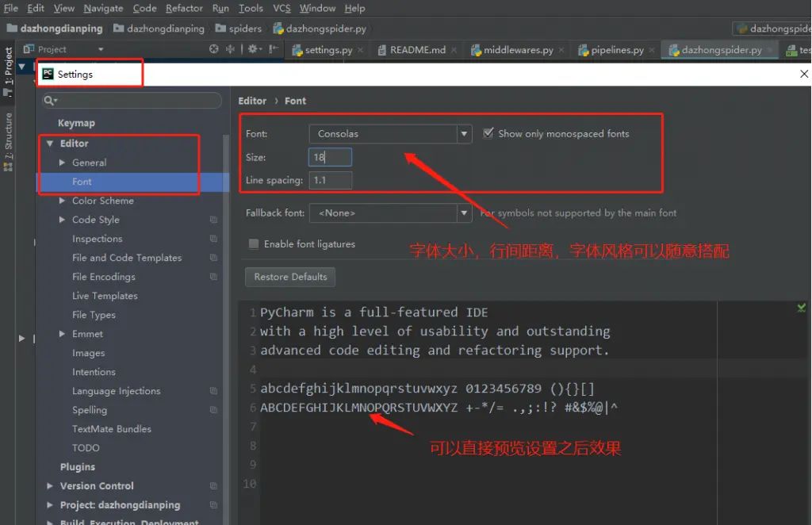The image size is (812, 525).
Task: Open the Font dropdown showing Consolas
Action: click(390, 133)
